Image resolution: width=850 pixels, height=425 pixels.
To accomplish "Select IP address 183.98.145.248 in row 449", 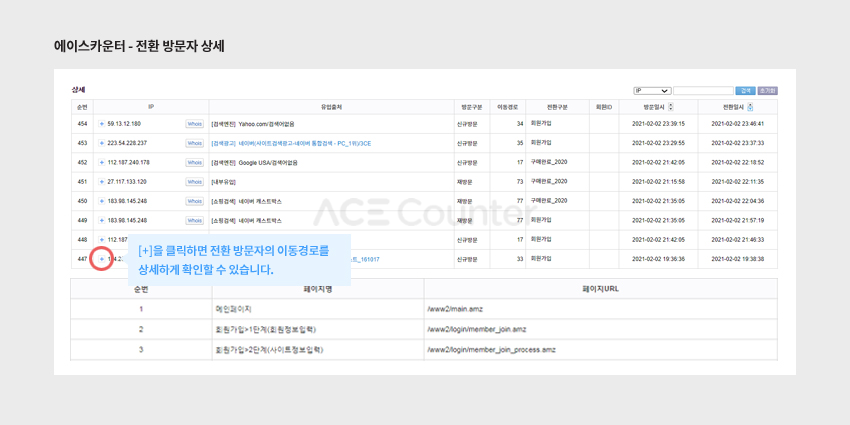I will [x=127, y=221].
